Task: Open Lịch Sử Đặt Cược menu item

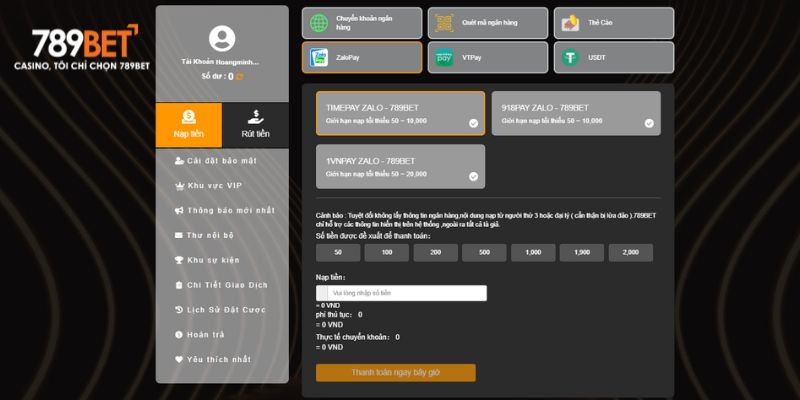Action: pos(222,310)
